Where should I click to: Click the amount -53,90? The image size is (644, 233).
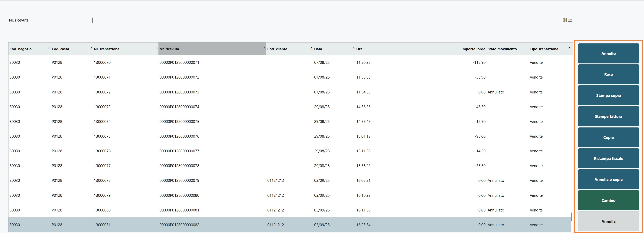tap(480, 77)
